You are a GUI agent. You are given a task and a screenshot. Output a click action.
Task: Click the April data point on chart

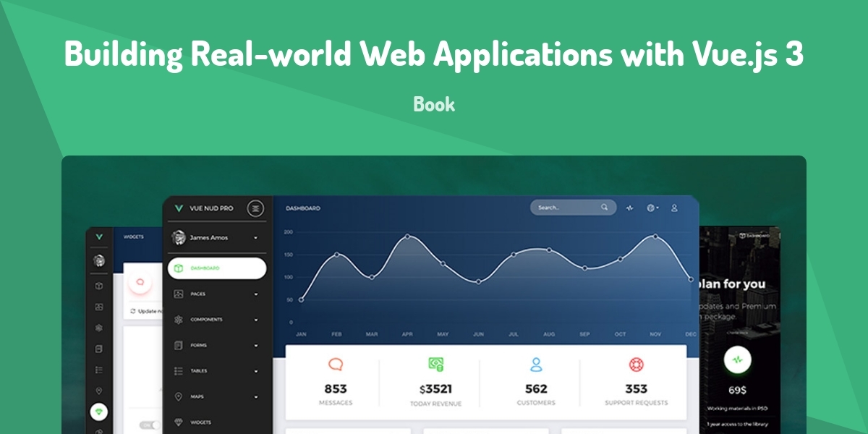pos(407,237)
